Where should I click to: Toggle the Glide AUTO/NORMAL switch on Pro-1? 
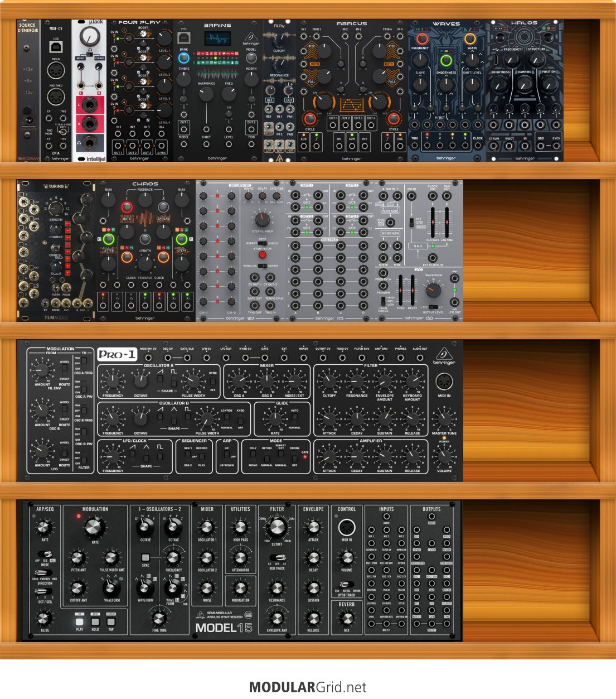[x=294, y=419]
